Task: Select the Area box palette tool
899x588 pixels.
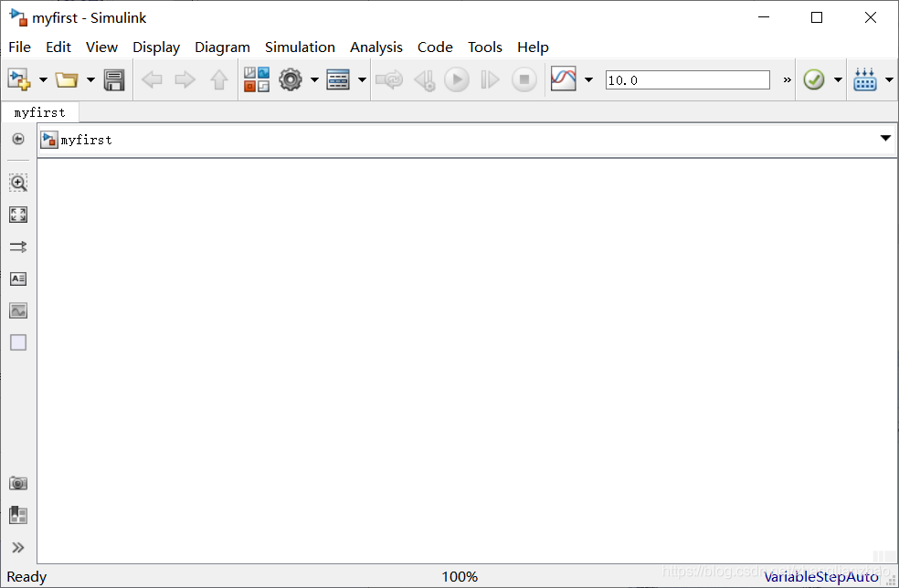Action: point(18,342)
